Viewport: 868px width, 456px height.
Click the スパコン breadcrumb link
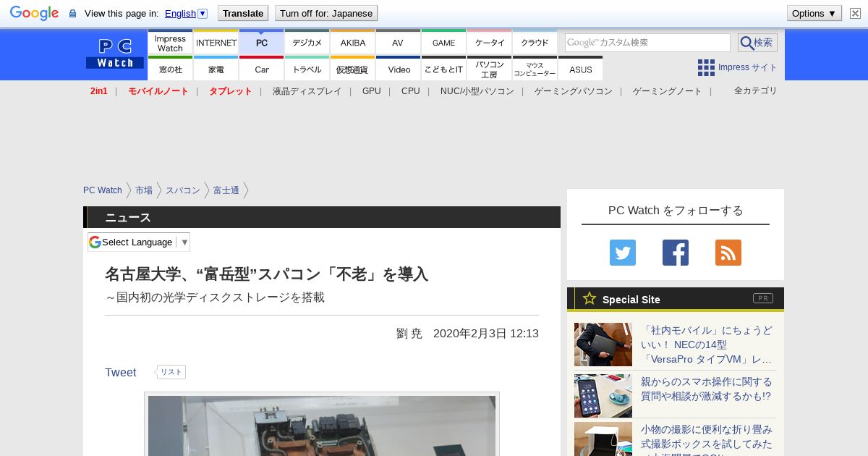click(x=183, y=190)
